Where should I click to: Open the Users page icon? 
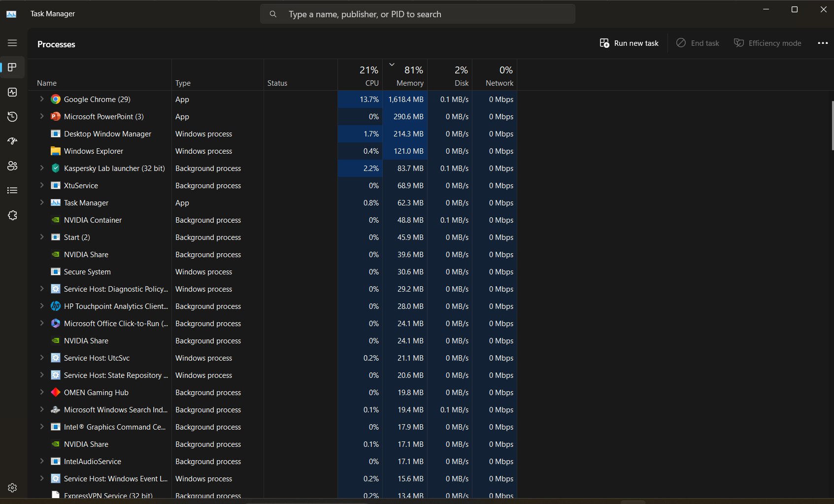coord(12,166)
